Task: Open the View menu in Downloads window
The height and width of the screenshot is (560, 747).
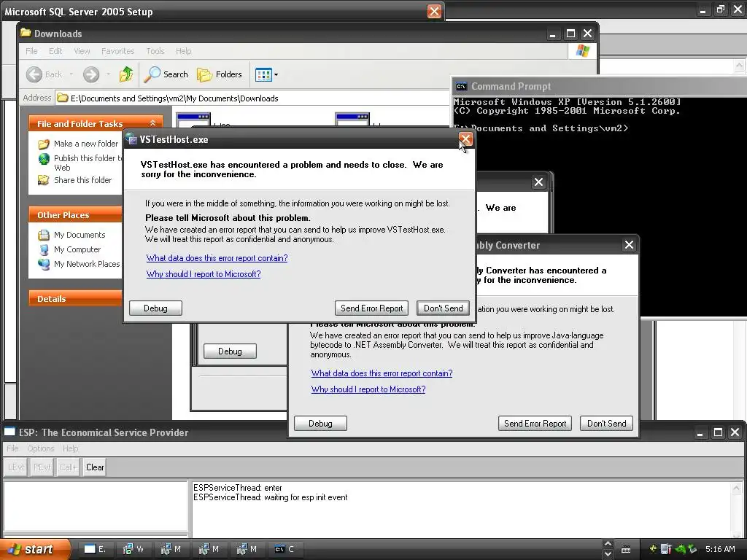Action: pyautogui.click(x=82, y=51)
